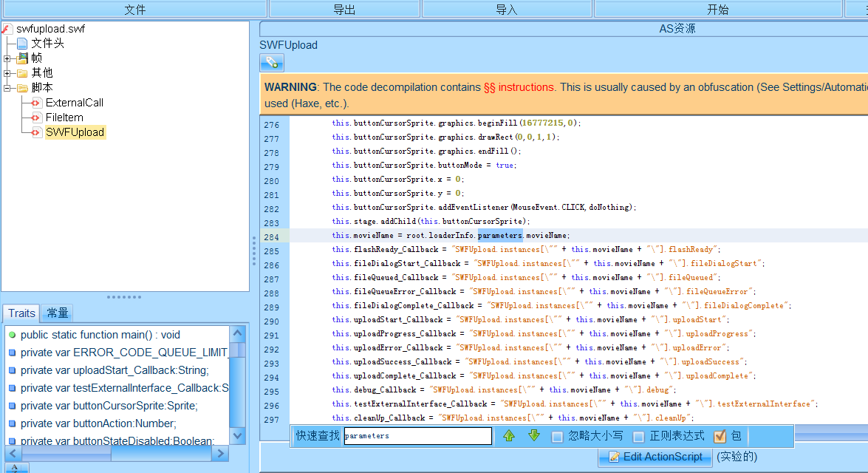Viewport: 868px width, 473px height.
Task: Enable the 正则表达式 regex checkbox
Action: [639, 437]
